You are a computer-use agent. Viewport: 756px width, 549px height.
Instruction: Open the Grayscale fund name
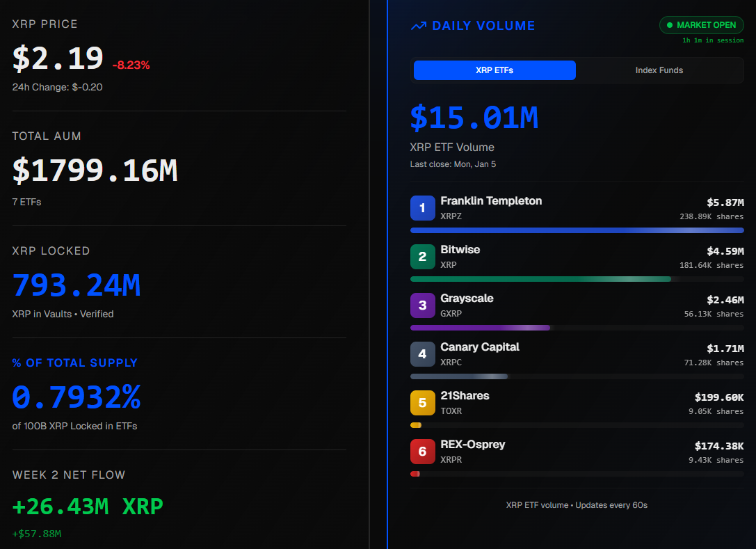pos(467,298)
